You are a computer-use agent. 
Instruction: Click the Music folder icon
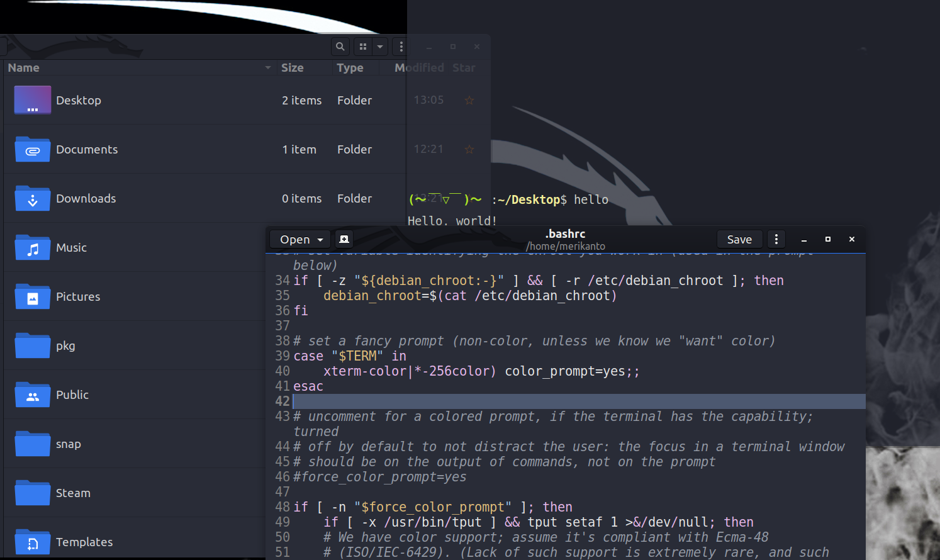(x=33, y=248)
